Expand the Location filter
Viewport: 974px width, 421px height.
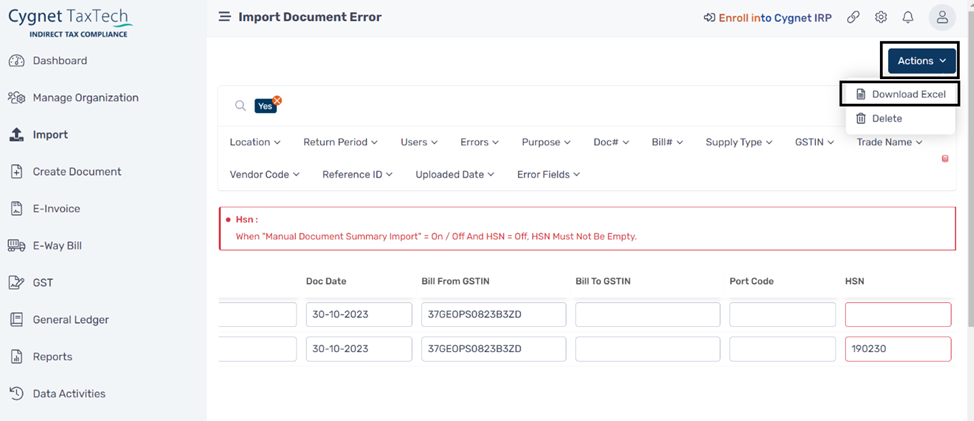(255, 142)
